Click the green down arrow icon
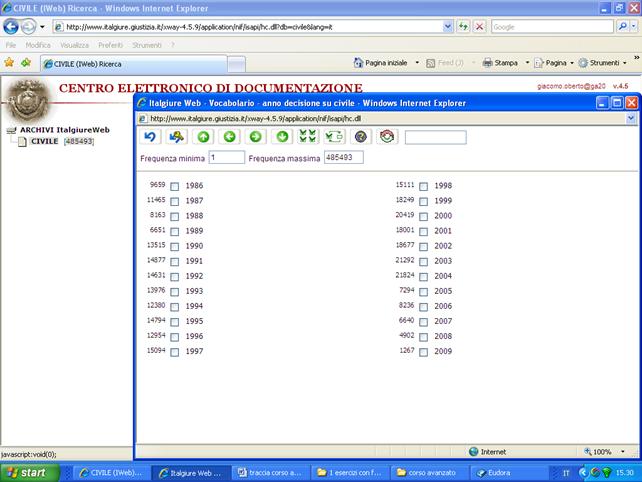 [282, 137]
